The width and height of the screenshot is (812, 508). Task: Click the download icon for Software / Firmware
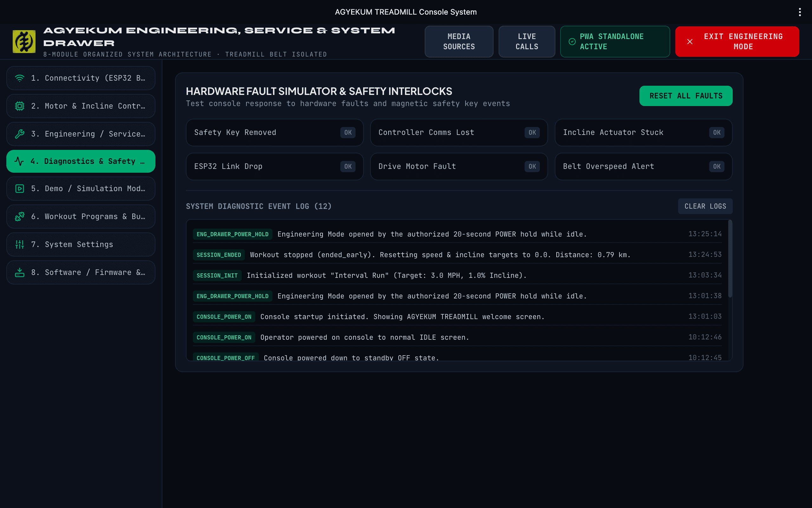point(19,272)
